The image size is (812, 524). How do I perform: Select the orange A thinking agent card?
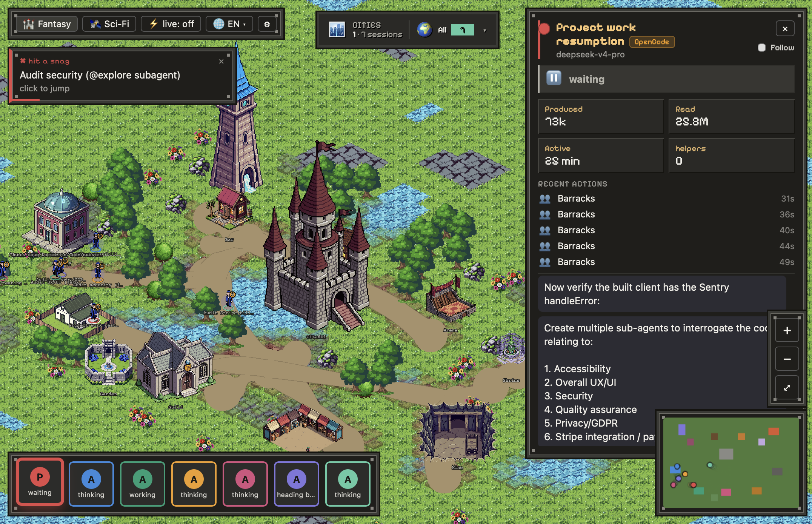pyautogui.click(x=194, y=484)
